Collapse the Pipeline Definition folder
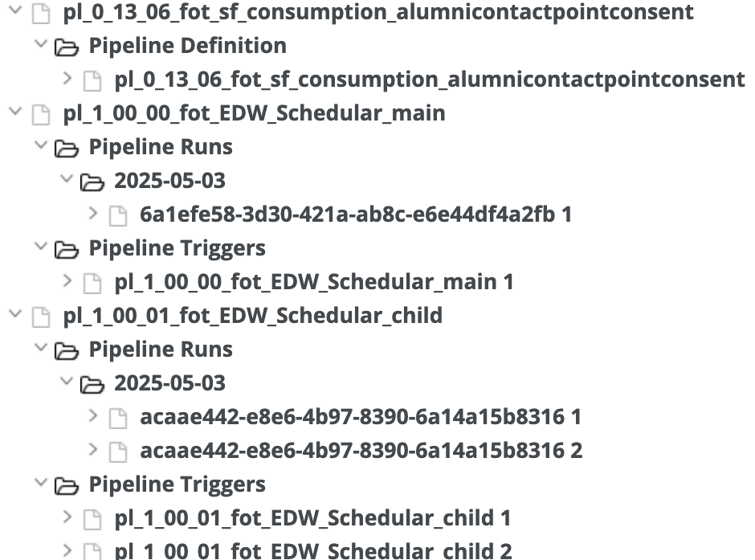 click(x=40, y=46)
